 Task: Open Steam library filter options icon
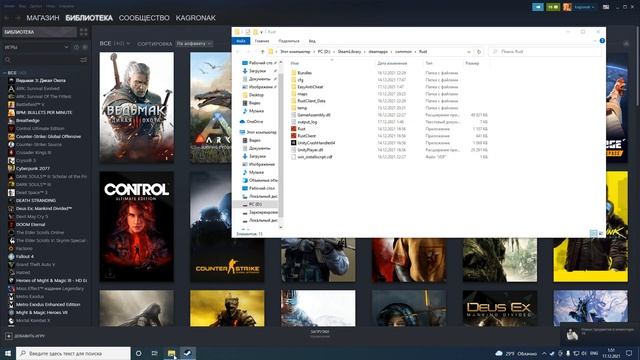click(x=84, y=60)
